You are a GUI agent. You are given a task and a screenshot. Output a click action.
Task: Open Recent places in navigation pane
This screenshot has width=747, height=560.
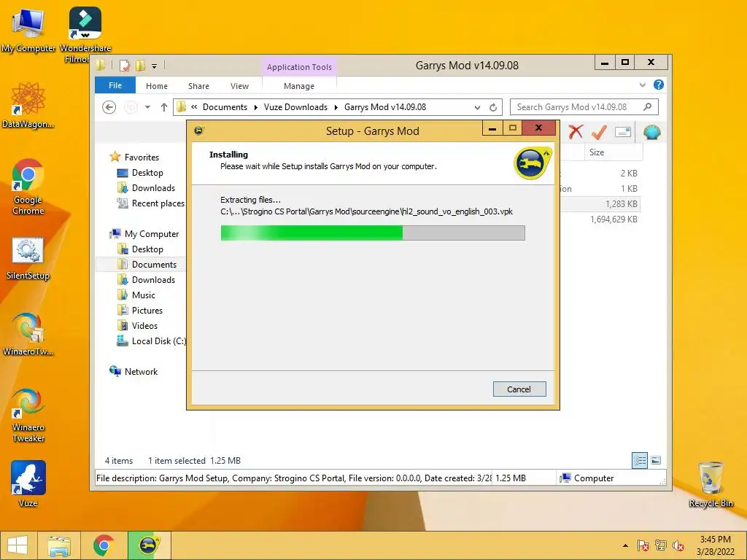point(158,203)
